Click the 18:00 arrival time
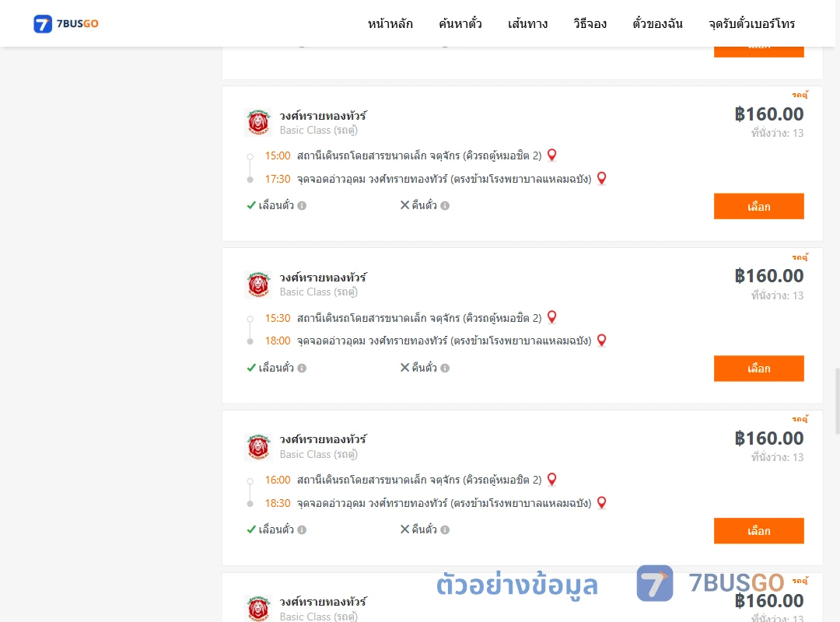 (x=278, y=341)
